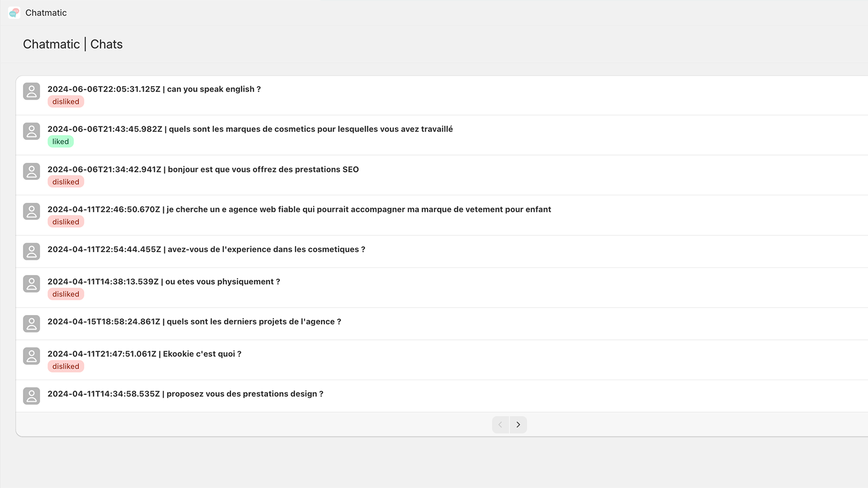Open chat 'can you speak english ?'
Screen dimensions: 868x488
154,89
